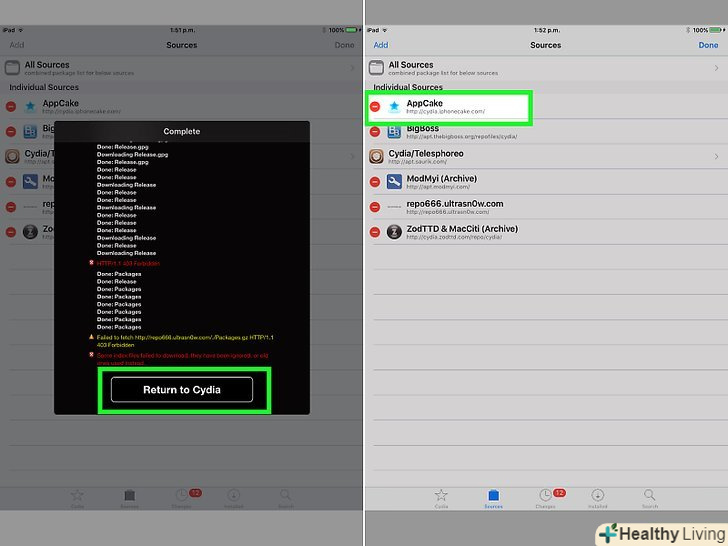Tap yellow warning triangle icon in log
The image size is (728, 546).
tap(91, 337)
